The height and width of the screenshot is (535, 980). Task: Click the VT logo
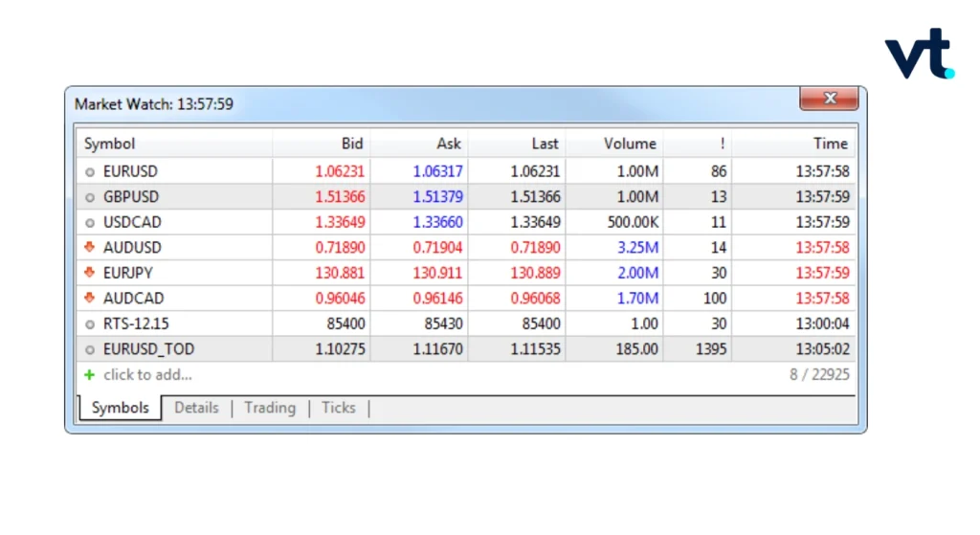pos(920,54)
